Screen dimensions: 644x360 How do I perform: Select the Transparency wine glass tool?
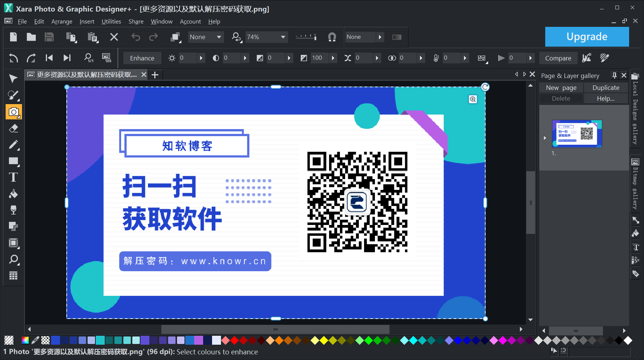(x=13, y=210)
